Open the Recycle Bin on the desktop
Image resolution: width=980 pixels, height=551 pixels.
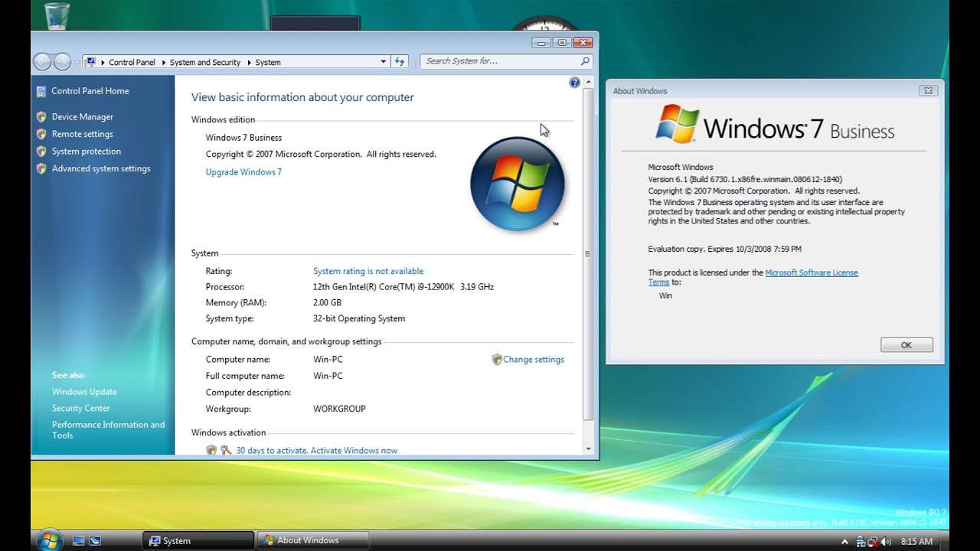57,15
